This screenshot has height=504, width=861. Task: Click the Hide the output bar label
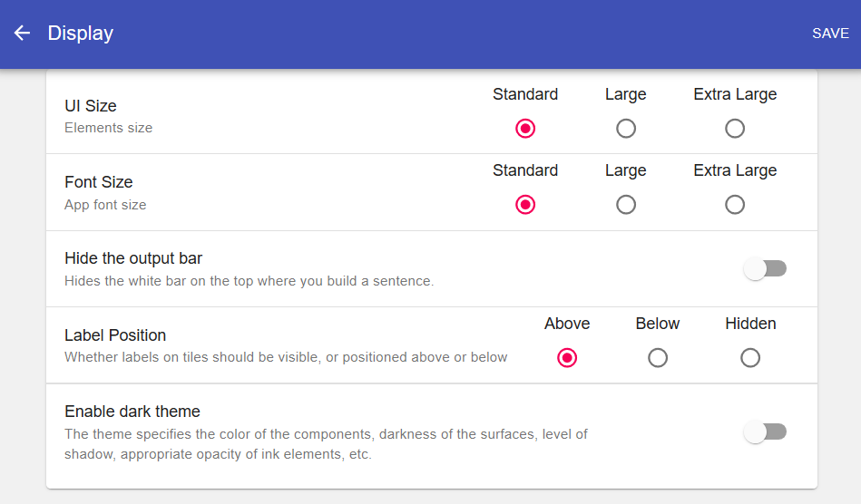133,258
